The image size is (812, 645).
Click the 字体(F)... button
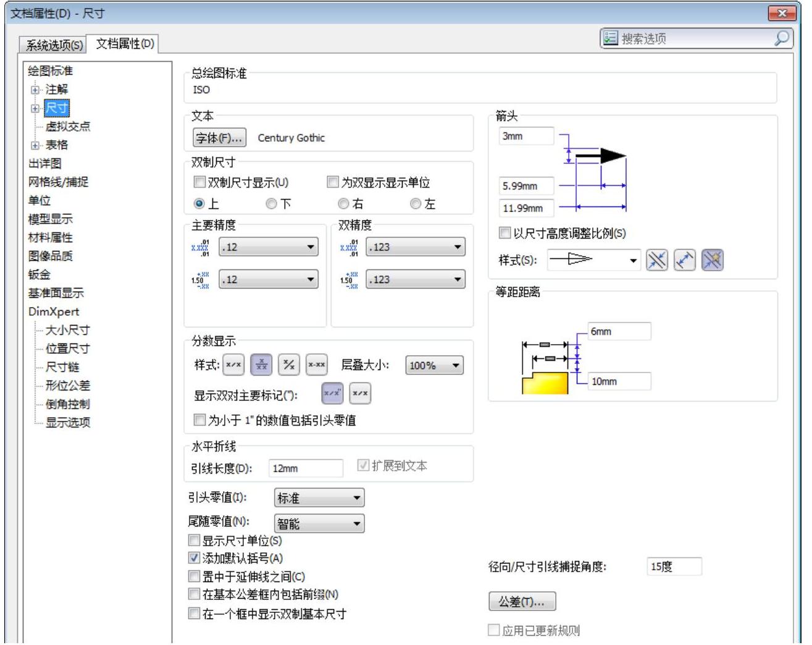[219, 138]
